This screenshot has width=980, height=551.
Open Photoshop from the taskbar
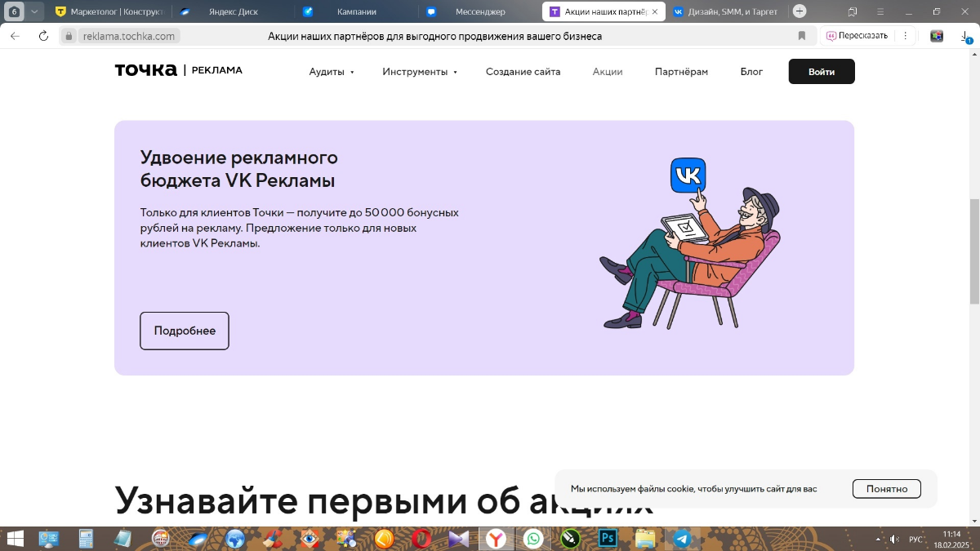[x=608, y=539]
